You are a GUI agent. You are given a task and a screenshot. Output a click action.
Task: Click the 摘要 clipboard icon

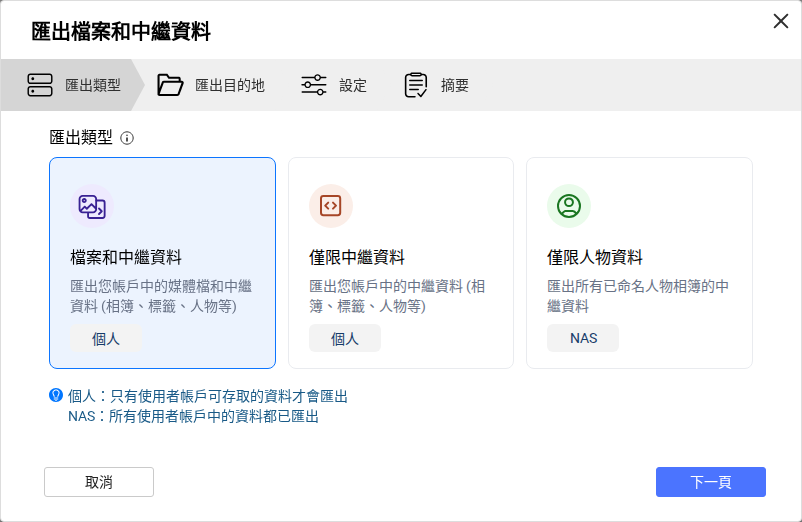coord(416,85)
